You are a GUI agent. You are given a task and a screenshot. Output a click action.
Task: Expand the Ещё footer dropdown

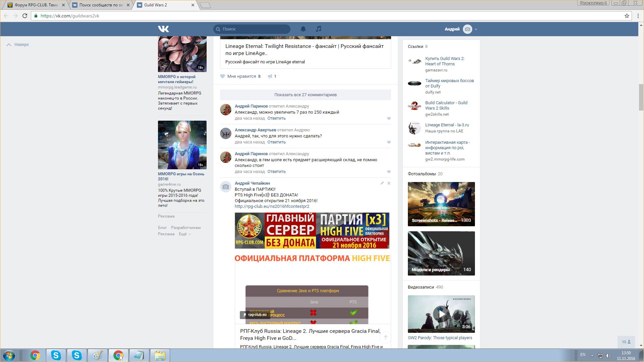[x=184, y=234]
